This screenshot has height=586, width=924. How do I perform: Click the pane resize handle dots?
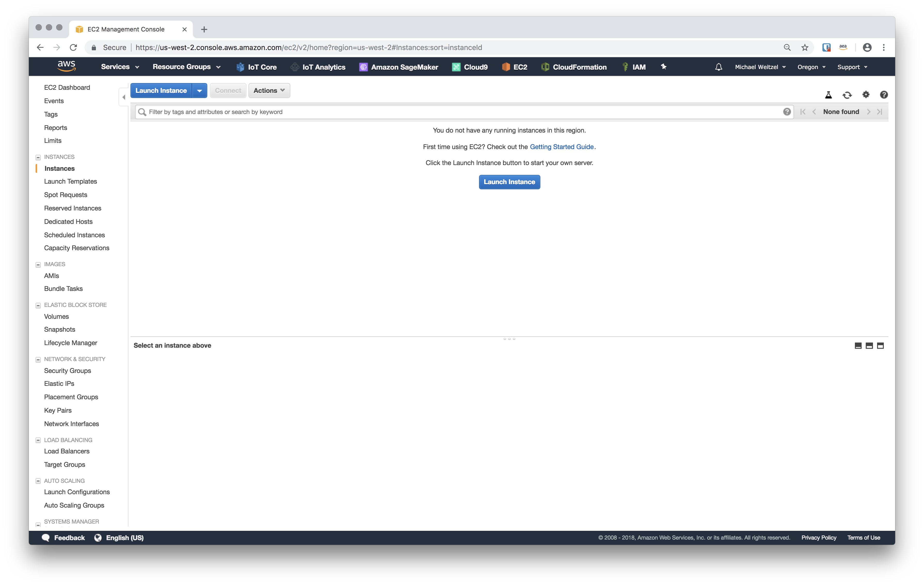pyautogui.click(x=509, y=339)
